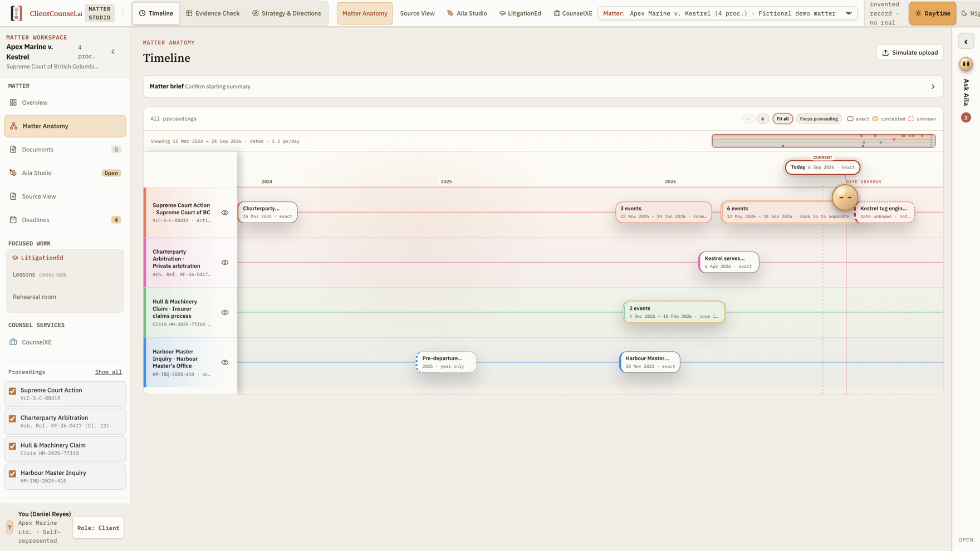Screen dimensions: 980x551
Task: Click the Ask Aila face icon
Action: pos(966,64)
